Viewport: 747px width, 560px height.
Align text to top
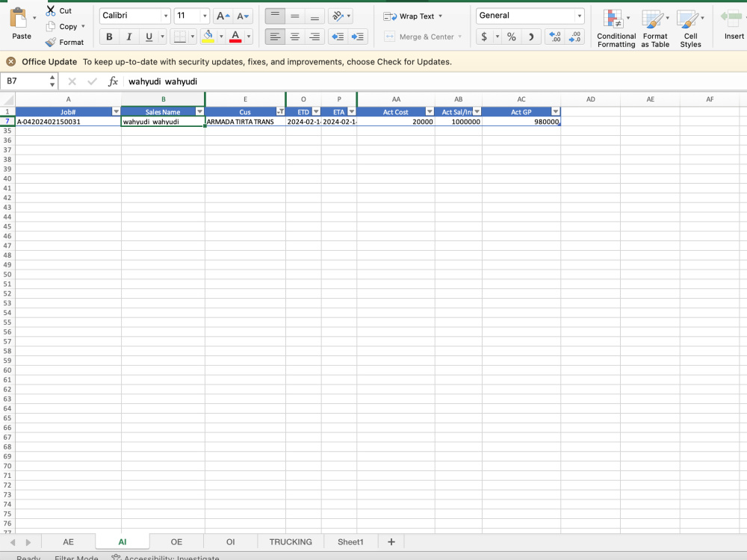click(x=275, y=16)
